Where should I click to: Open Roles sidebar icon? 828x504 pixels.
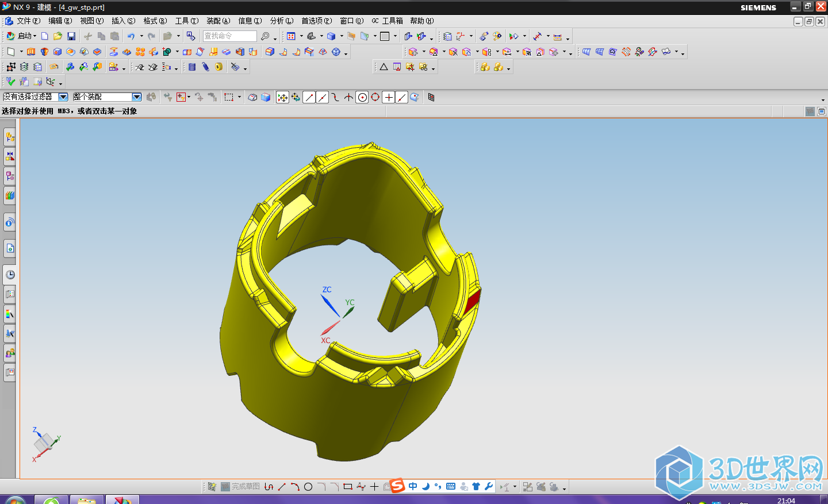click(x=10, y=353)
